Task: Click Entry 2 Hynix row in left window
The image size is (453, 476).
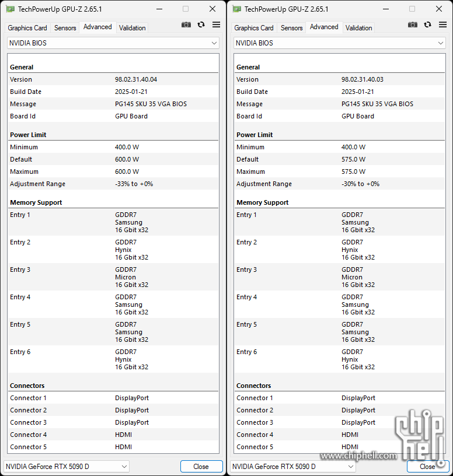Action: 113,250
